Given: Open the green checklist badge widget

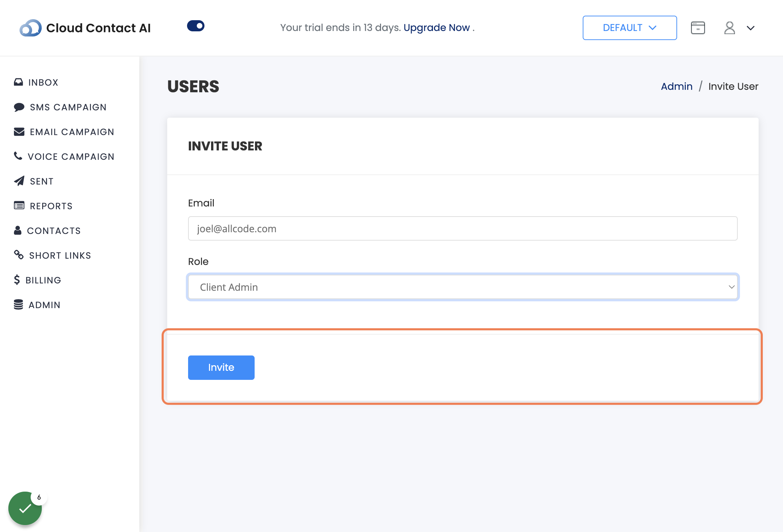Looking at the screenshot, I should pos(25,508).
